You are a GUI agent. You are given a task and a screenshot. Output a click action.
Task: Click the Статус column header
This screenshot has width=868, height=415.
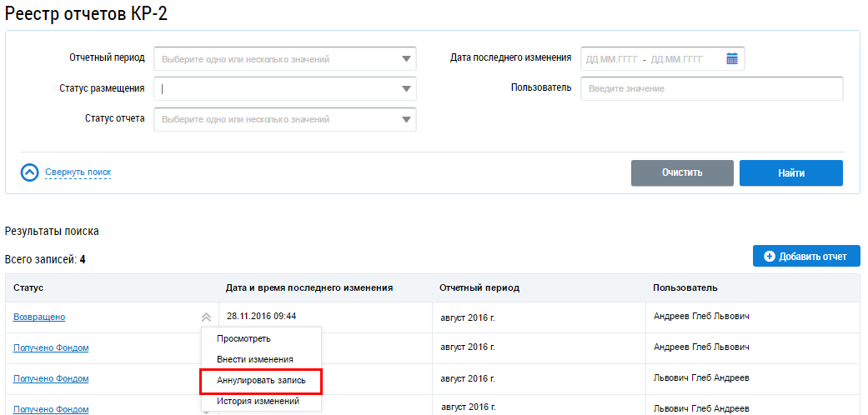tap(28, 287)
